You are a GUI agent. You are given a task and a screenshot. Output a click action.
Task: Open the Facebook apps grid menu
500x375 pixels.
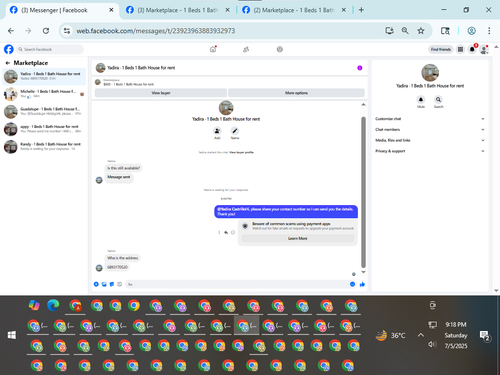tap(460, 49)
